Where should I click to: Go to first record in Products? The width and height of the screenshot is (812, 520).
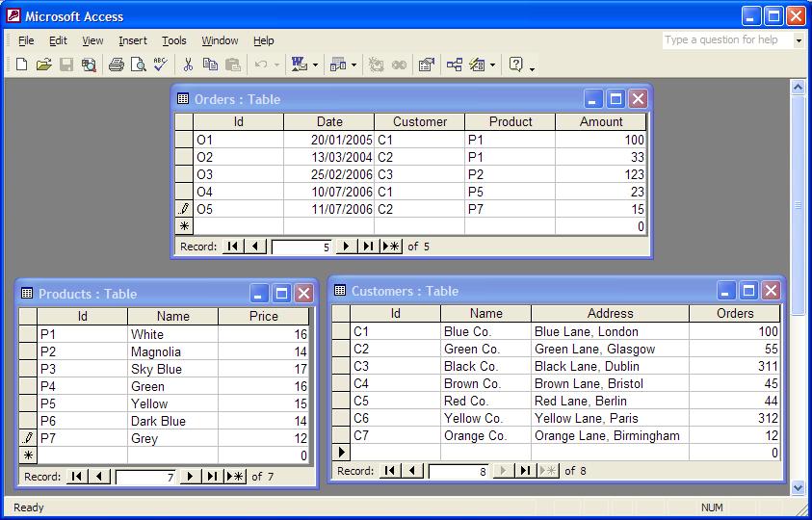click(77, 477)
